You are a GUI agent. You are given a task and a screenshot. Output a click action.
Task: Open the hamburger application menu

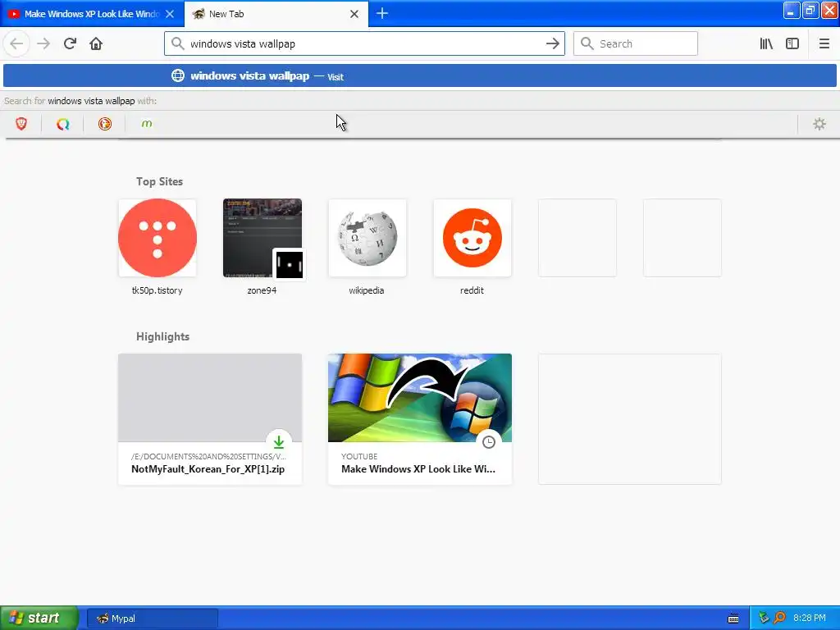tap(824, 44)
